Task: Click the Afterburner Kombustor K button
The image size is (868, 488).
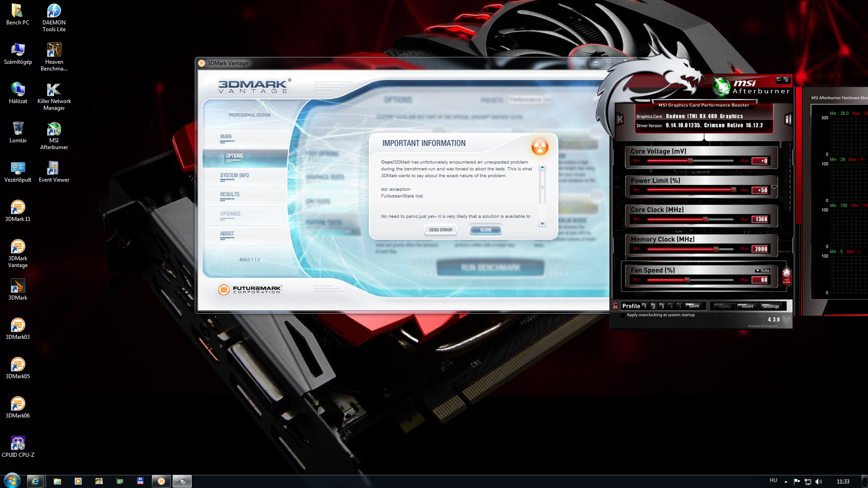Action: pyautogui.click(x=620, y=119)
